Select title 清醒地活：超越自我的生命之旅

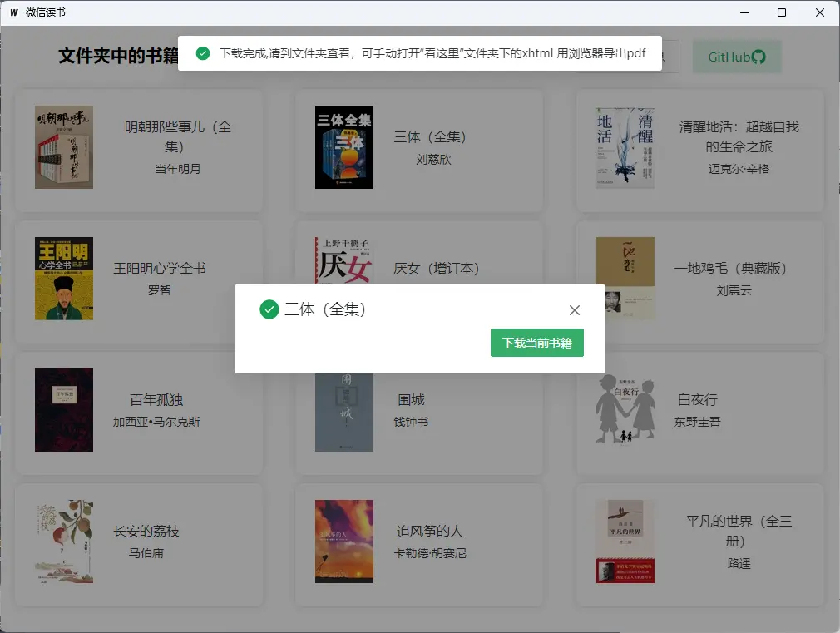point(739,136)
